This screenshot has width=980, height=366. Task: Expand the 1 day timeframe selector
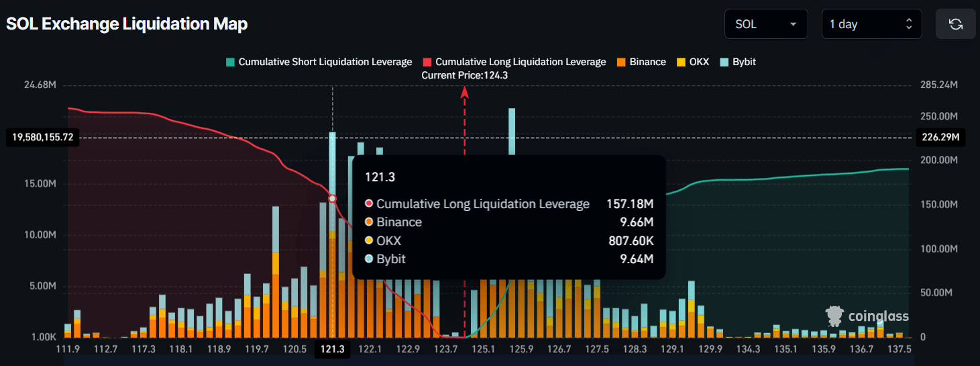click(x=871, y=24)
